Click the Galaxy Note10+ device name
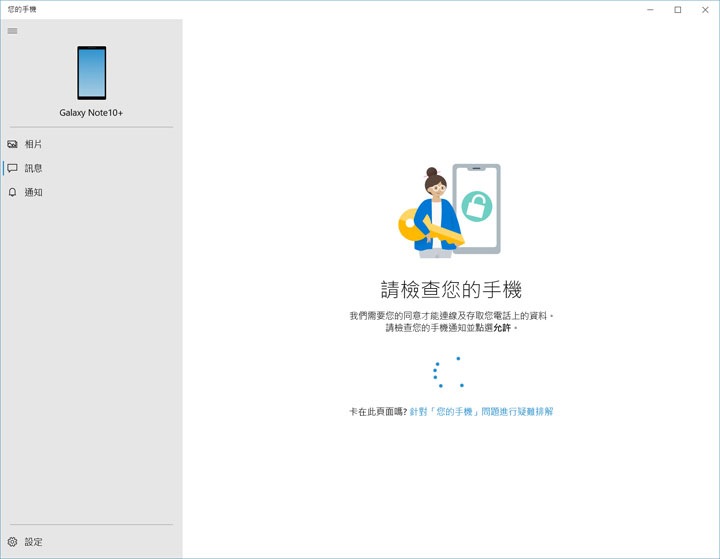This screenshot has height=559, width=720. (91, 113)
